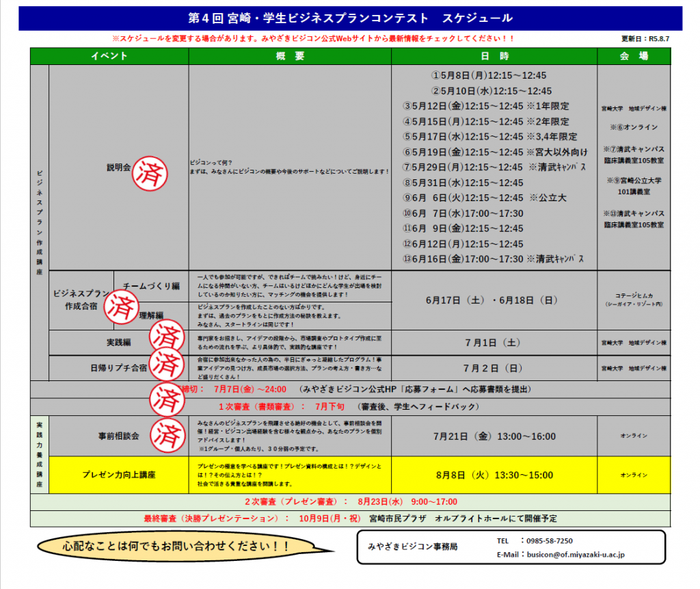Open the email address busicon@of.miyazaki-u.ac.jp
This screenshot has width=700, height=589.
pos(576,555)
